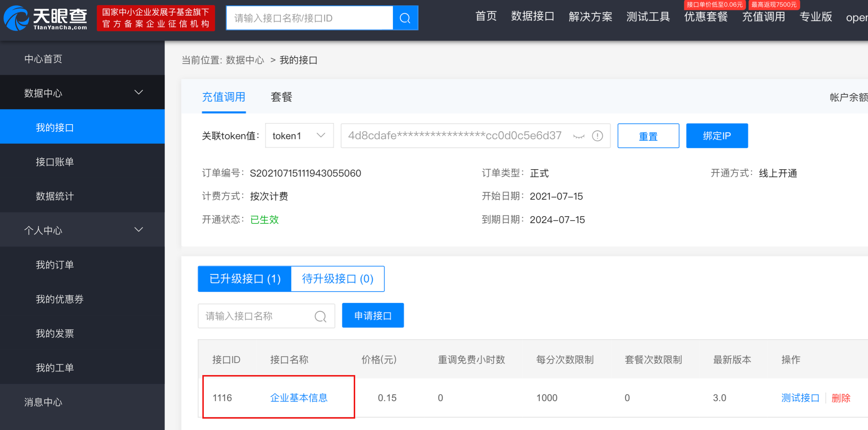This screenshot has width=868, height=430.
Task: Click the 最新版本 value 3.0
Action: tap(719, 398)
